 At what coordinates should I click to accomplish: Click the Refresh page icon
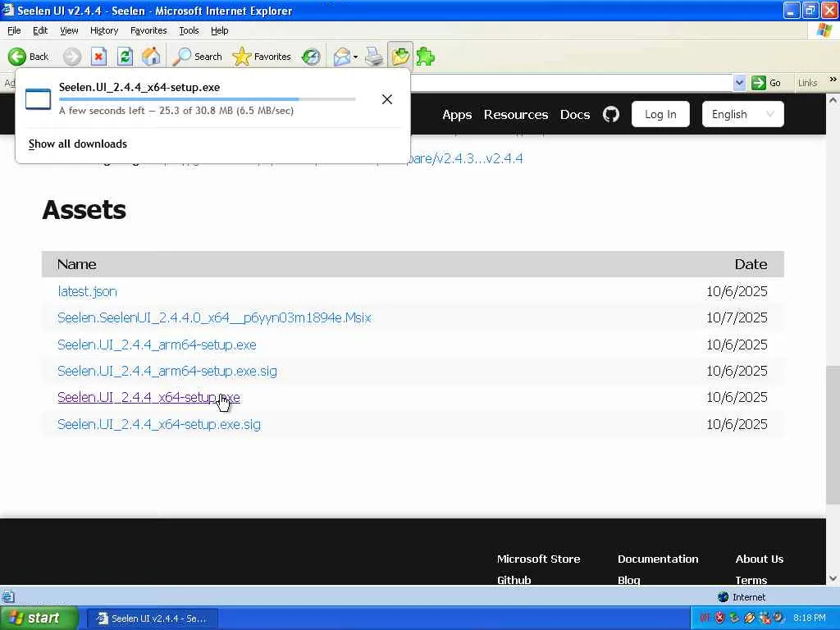[125, 57]
